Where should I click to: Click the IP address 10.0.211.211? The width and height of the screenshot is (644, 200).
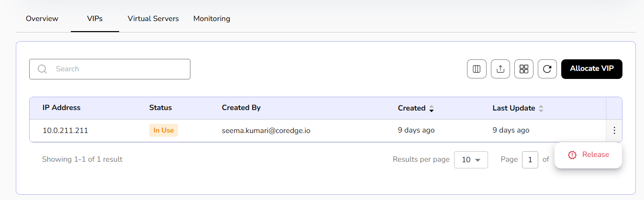[65, 131]
